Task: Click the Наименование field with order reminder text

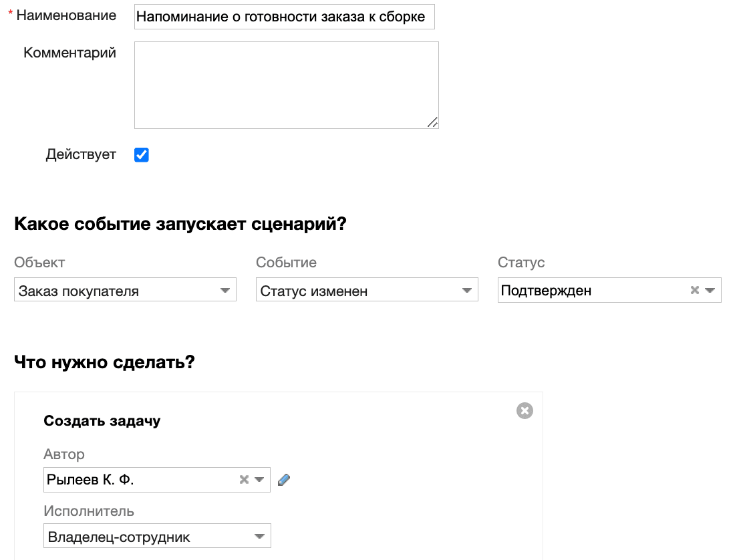Action: click(285, 16)
